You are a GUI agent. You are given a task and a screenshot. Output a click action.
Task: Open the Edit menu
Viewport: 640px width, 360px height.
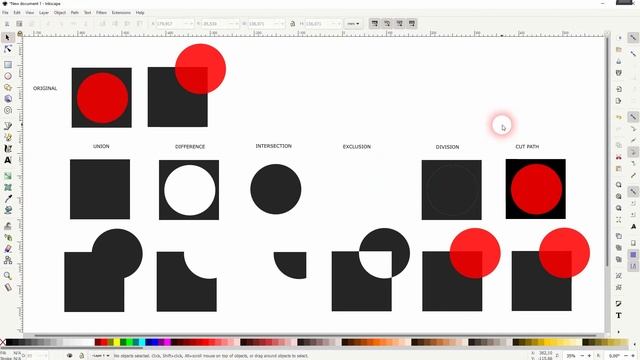[x=17, y=13]
